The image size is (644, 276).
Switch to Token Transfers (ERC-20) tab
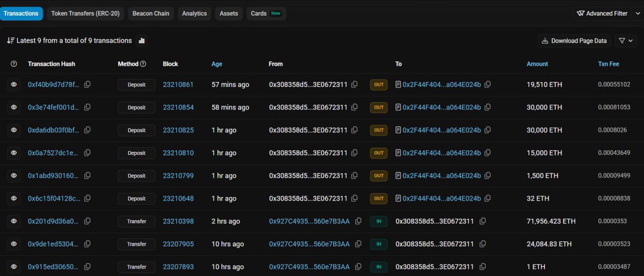tap(85, 13)
